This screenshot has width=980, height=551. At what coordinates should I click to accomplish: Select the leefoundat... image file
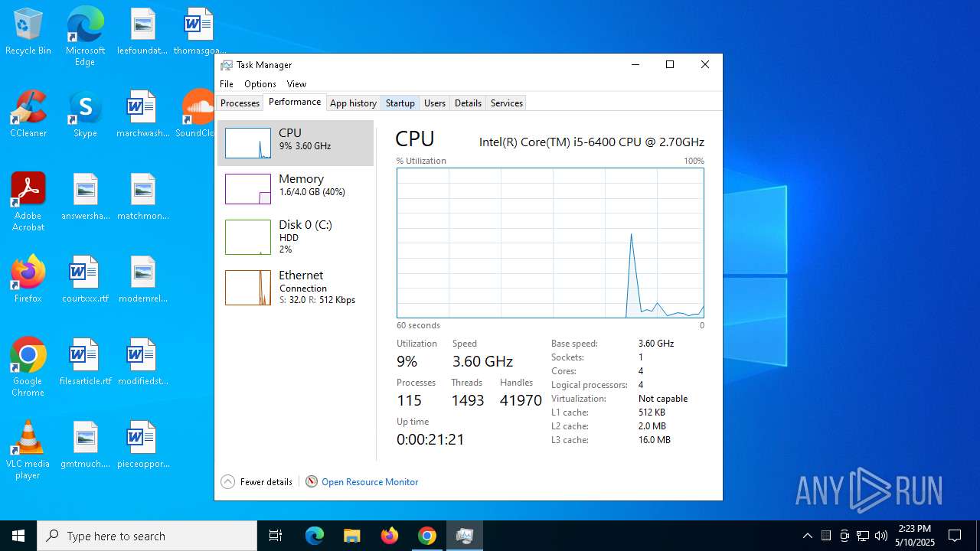142,32
